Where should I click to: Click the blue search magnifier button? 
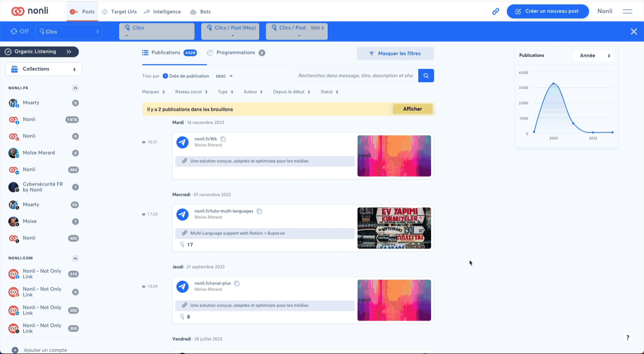[426, 76]
